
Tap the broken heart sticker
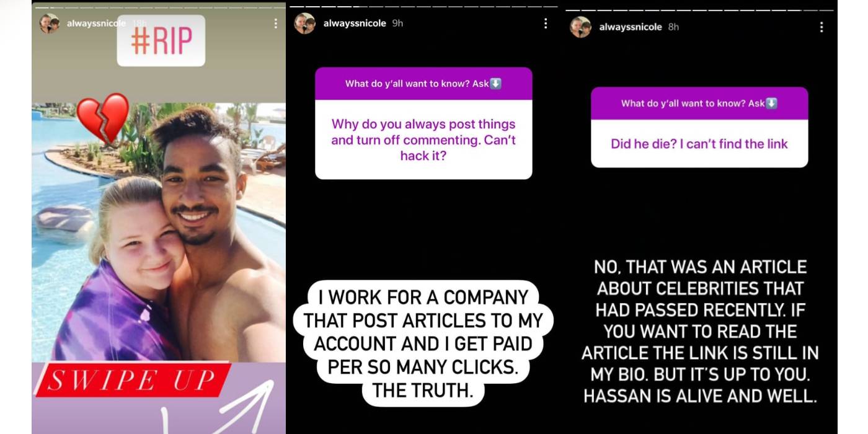pos(103,118)
